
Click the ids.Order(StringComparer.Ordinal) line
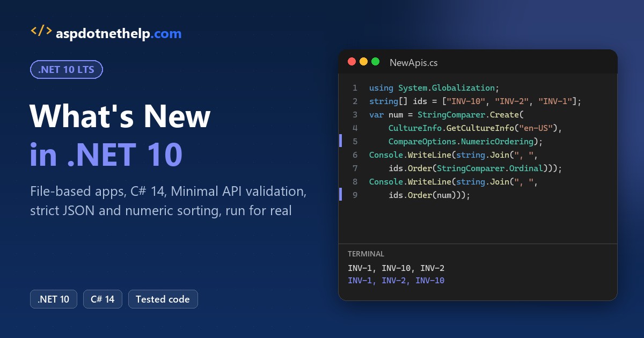click(x=475, y=168)
